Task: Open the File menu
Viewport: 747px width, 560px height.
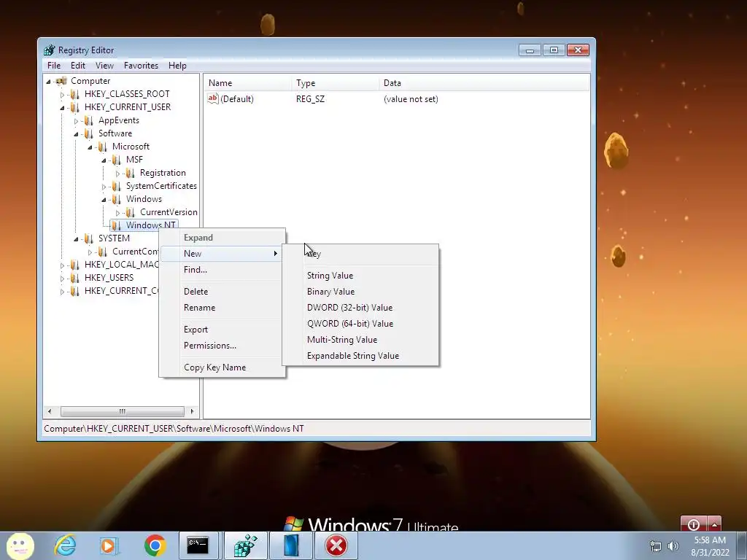Action: pos(54,65)
